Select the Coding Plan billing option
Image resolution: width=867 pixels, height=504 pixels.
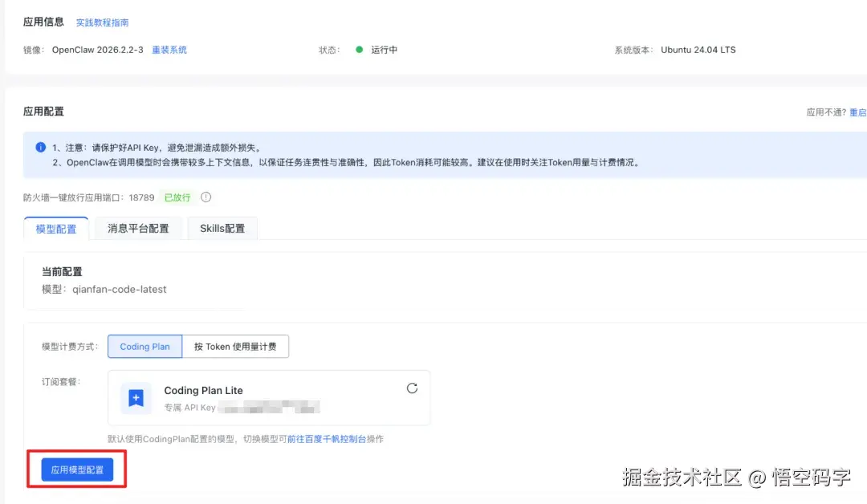pos(144,346)
